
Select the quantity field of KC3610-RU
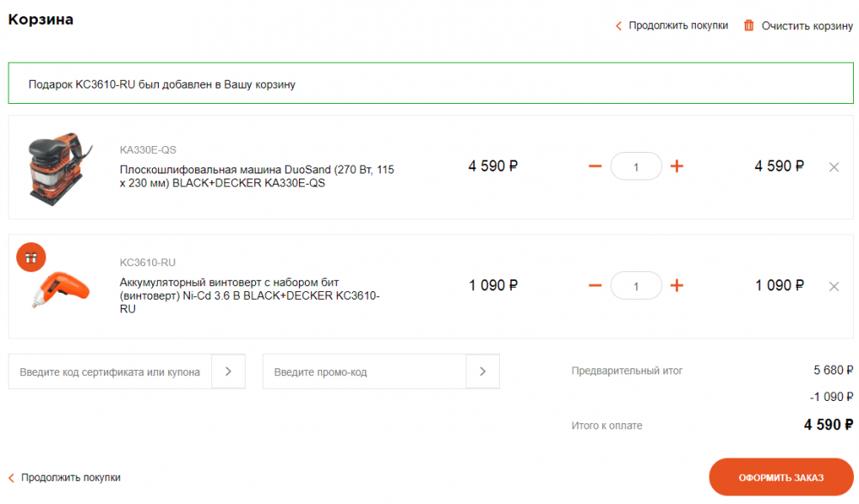click(x=636, y=285)
